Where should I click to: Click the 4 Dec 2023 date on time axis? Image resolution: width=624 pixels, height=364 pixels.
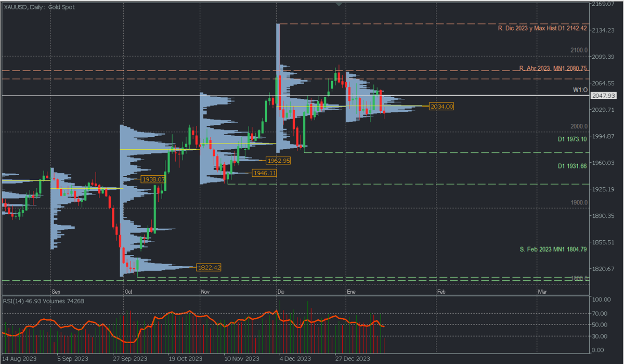294,359
